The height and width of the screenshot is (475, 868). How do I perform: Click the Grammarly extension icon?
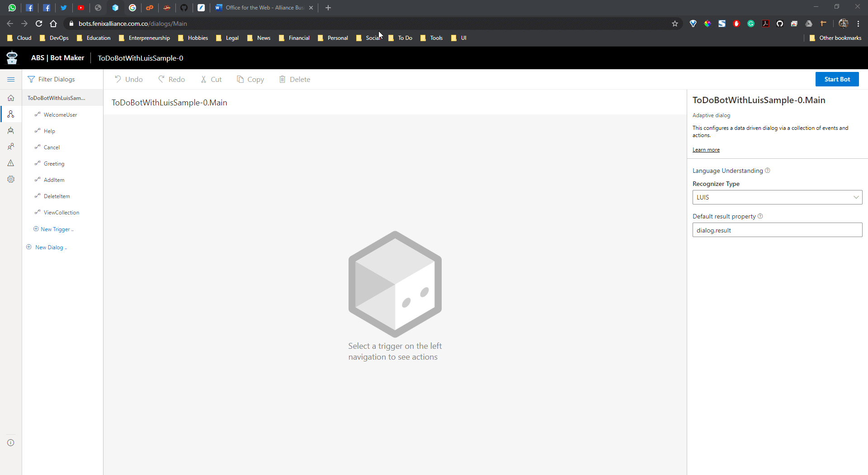751,24
